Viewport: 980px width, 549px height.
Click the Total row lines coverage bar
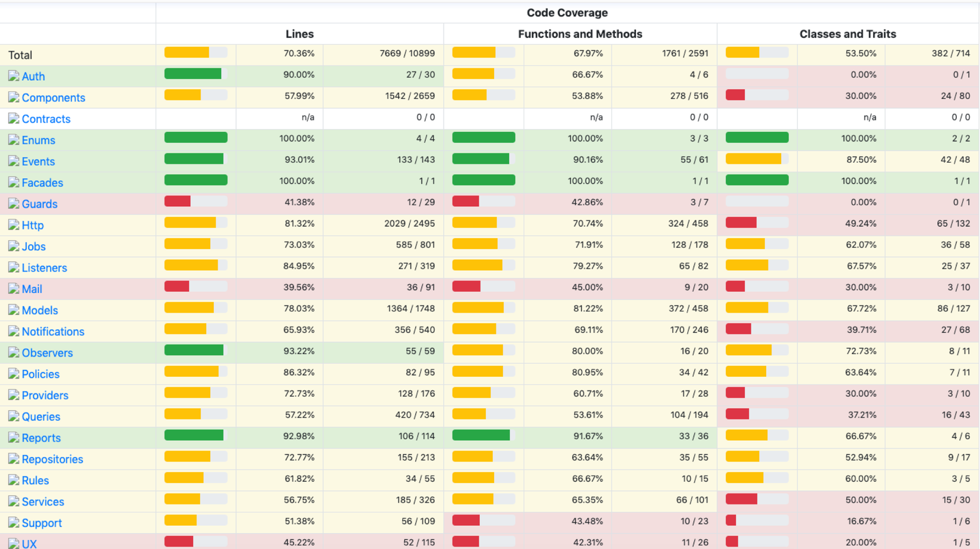click(x=195, y=53)
